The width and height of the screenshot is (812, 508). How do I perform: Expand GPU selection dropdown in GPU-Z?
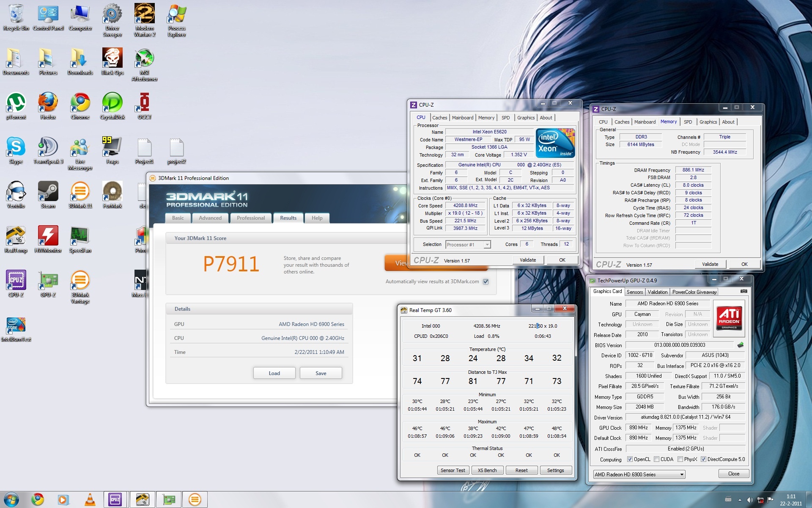pos(639,475)
